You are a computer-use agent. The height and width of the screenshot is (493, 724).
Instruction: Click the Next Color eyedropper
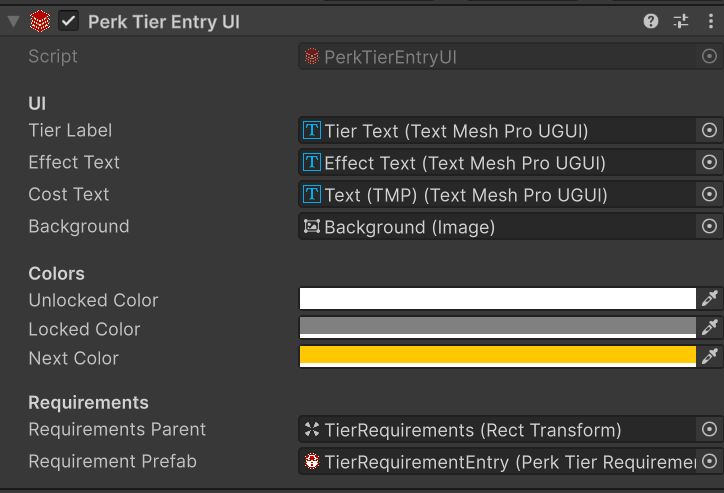tap(710, 356)
